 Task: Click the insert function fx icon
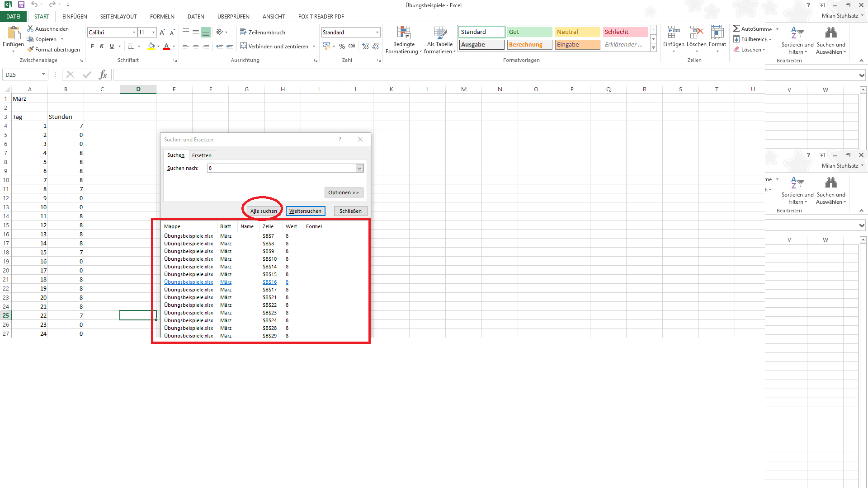click(103, 75)
